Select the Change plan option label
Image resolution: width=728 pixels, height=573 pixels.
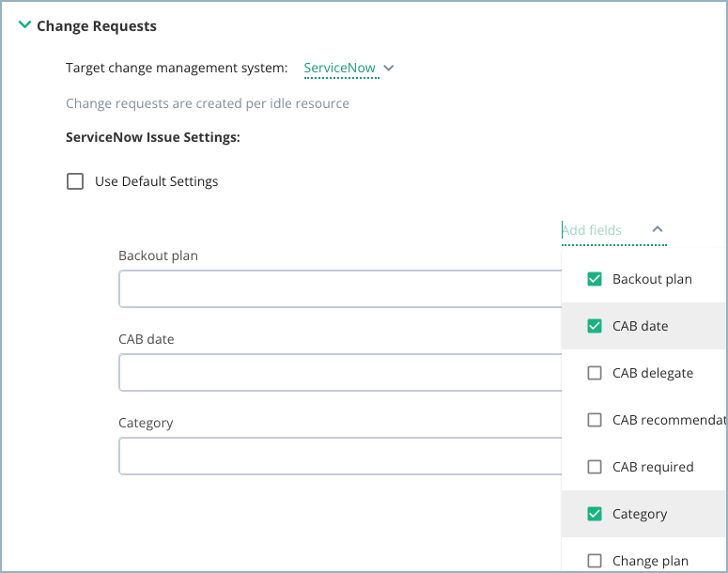click(650, 562)
